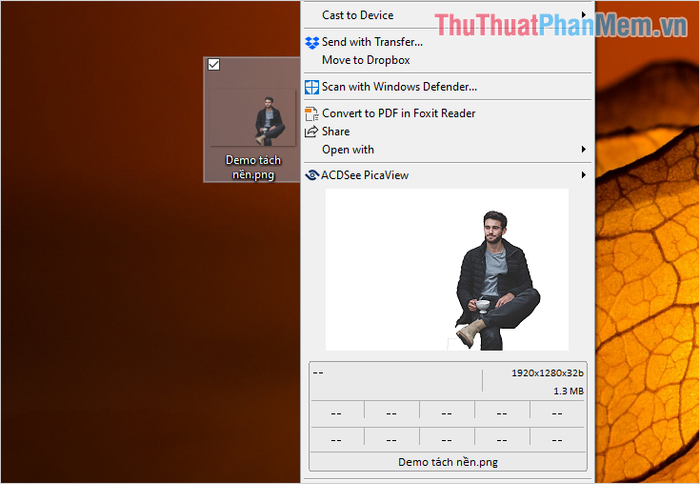Click the Demo tách nền.png name in info panel
Viewport: 700px width, 484px height.
[448, 462]
